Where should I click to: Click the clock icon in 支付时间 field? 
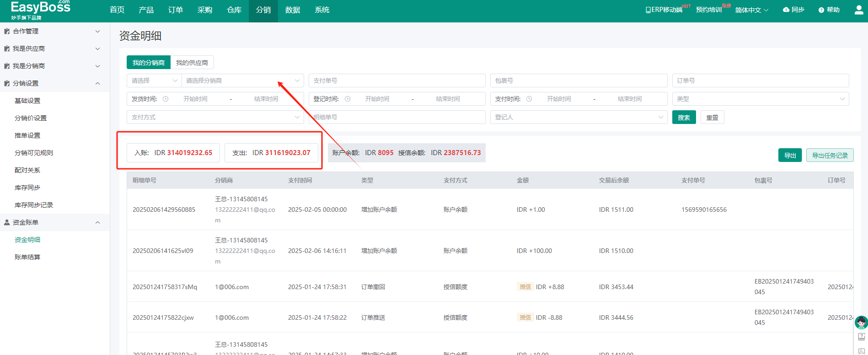529,99
